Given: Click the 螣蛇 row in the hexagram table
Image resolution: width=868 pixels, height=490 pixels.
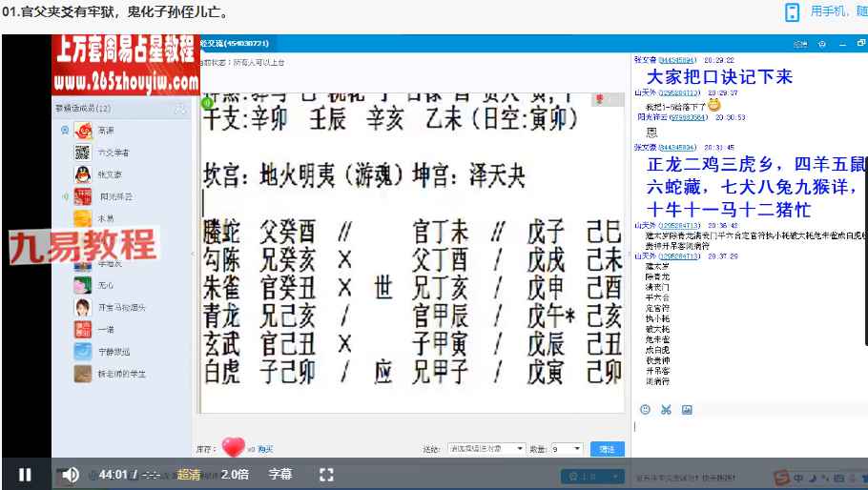Looking at the screenshot, I should pos(412,232).
